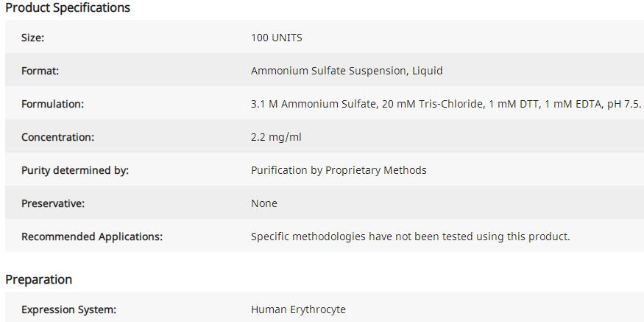Select the 2.2 mg/ml value

pyautogui.click(x=276, y=137)
